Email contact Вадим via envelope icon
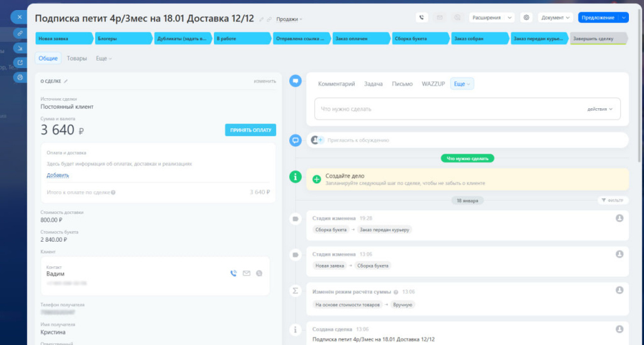This screenshot has height=345, width=644. click(247, 273)
